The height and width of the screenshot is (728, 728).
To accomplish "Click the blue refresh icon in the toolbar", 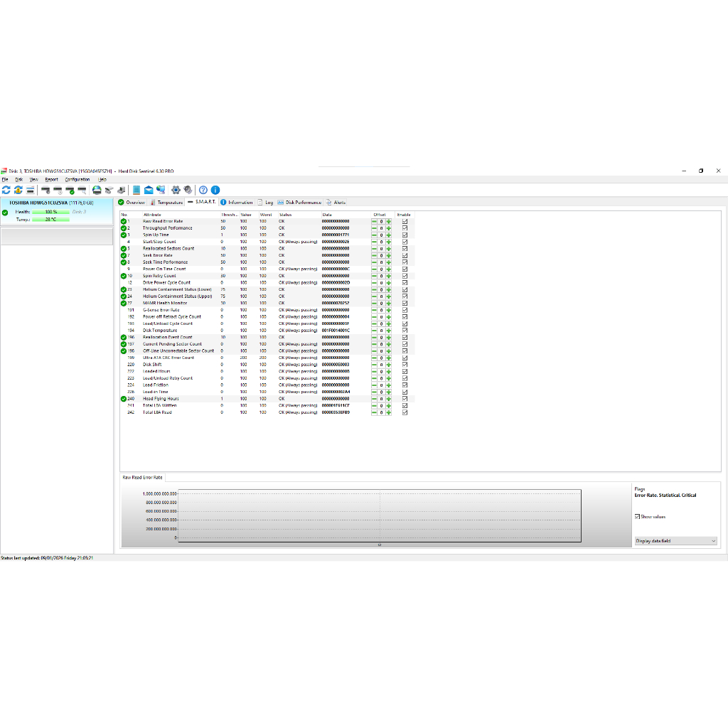I will point(6,190).
